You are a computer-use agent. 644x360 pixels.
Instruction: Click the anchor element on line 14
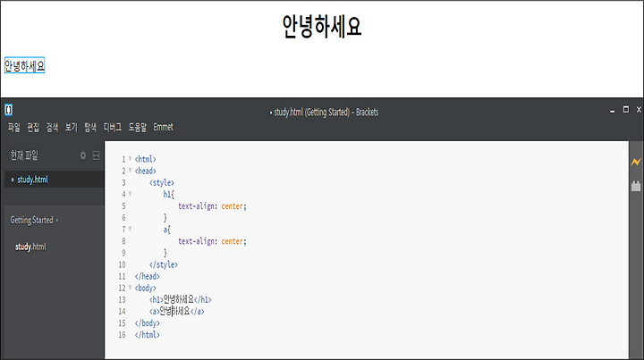pos(176,312)
